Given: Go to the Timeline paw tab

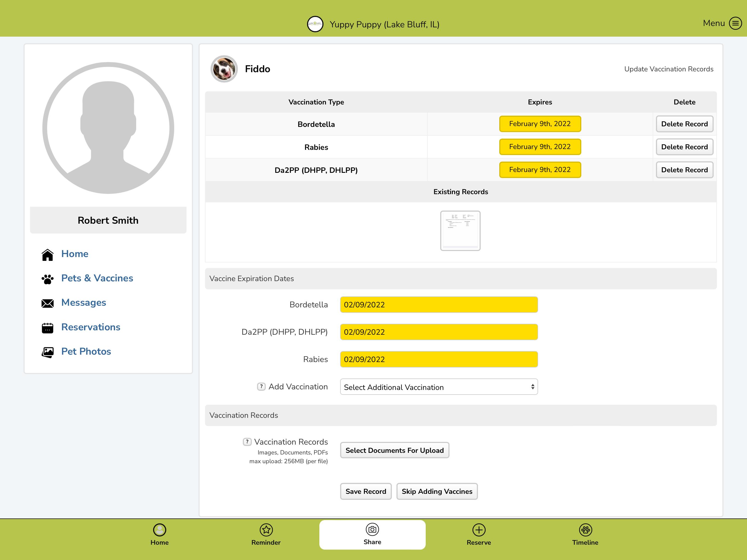Looking at the screenshot, I should click(x=585, y=535).
